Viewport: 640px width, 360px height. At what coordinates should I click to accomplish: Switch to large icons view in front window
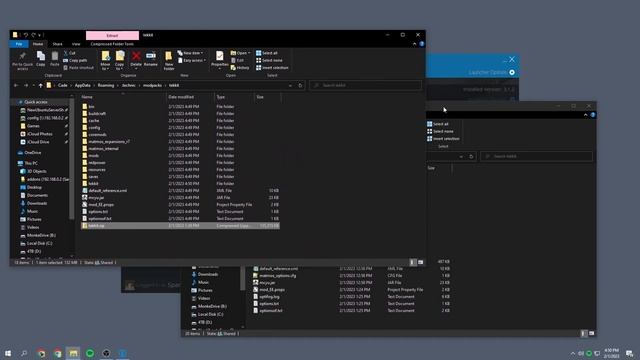pyautogui.click(x=421, y=262)
